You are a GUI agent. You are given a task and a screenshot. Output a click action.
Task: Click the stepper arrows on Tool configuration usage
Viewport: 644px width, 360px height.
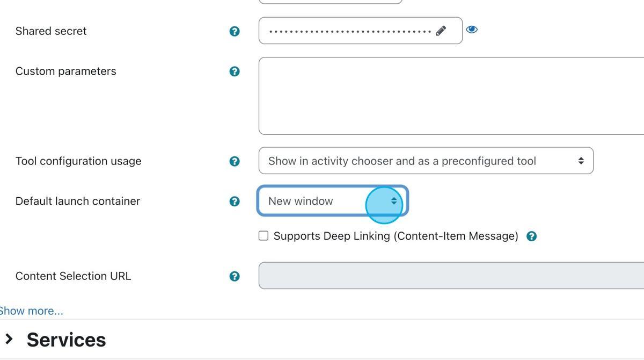tap(581, 161)
